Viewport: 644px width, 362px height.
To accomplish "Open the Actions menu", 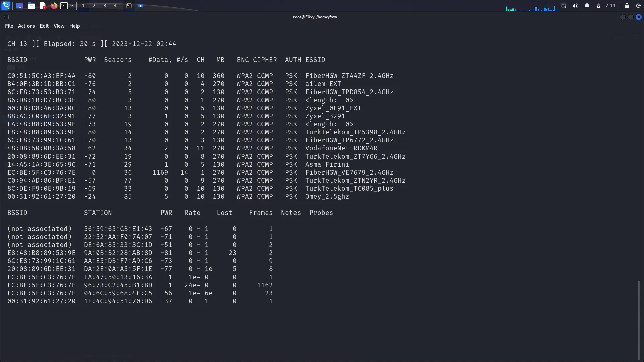I will [26, 26].
